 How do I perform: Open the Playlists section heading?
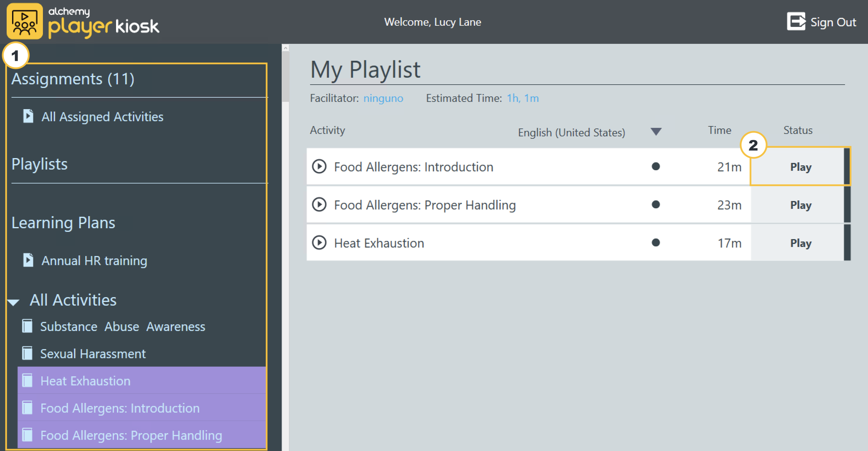(x=39, y=164)
